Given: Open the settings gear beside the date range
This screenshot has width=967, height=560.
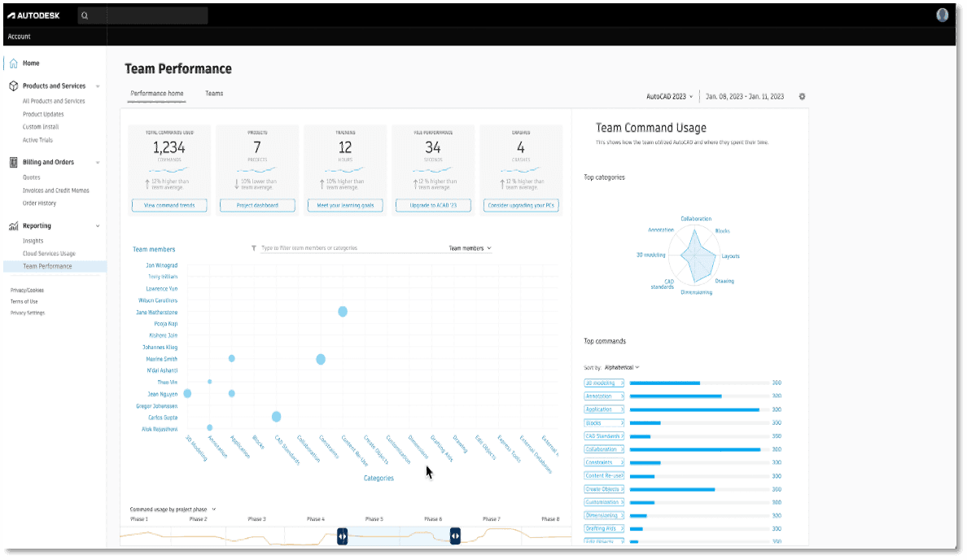Looking at the screenshot, I should (802, 97).
